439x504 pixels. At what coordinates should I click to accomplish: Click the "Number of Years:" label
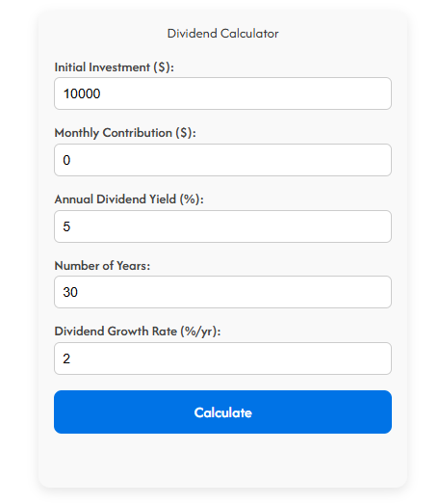(102, 266)
